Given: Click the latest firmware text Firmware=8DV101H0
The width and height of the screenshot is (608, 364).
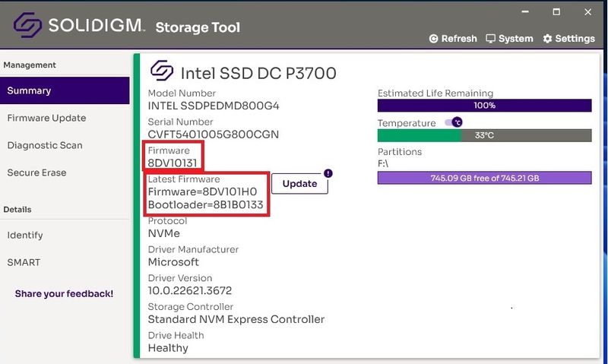Looking at the screenshot, I should (x=202, y=192).
